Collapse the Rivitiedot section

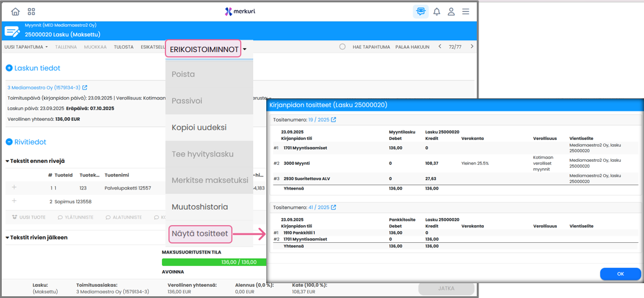coord(9,142)
